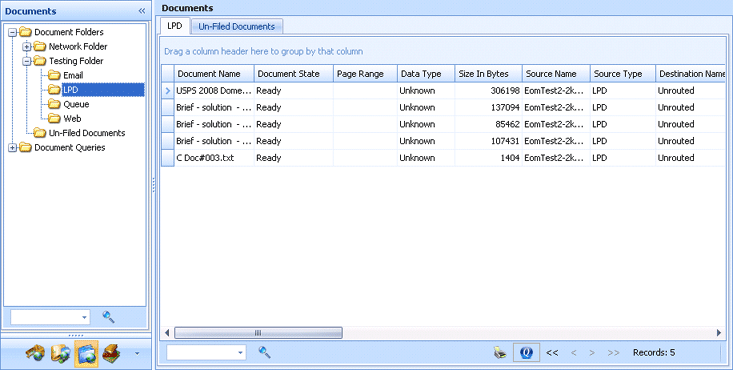This screenshot has width=733, height=370.
Task: Select the Network Folder tree item
Action: click(78, 46)
